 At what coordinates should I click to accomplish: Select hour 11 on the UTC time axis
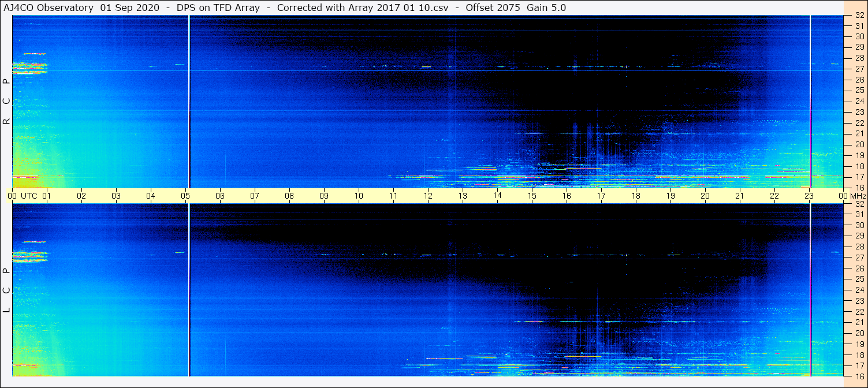(393, 196)
